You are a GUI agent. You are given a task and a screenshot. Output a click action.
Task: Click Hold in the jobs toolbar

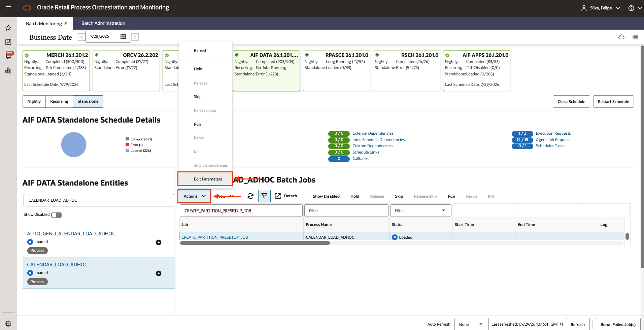(355, 196)
